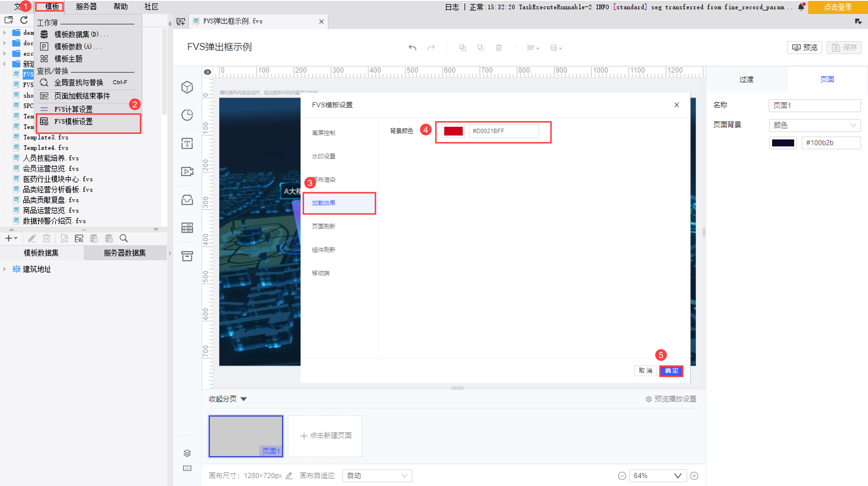Expand the 建筑地址 tree node
Image resolution: width=868 pixels, height=486 pixels.
click(x=4, y=269)
